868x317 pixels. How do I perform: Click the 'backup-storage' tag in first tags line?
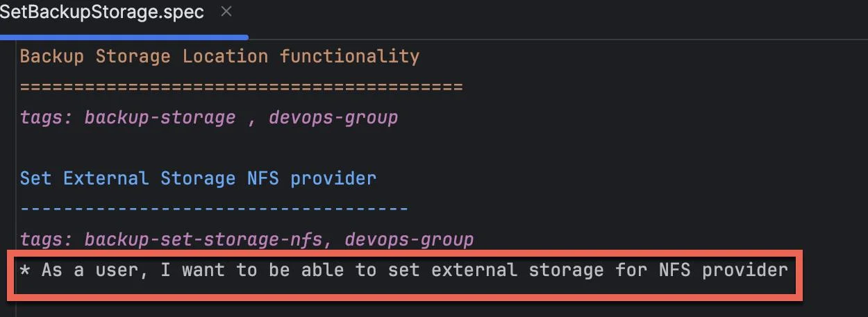(160, 118)
